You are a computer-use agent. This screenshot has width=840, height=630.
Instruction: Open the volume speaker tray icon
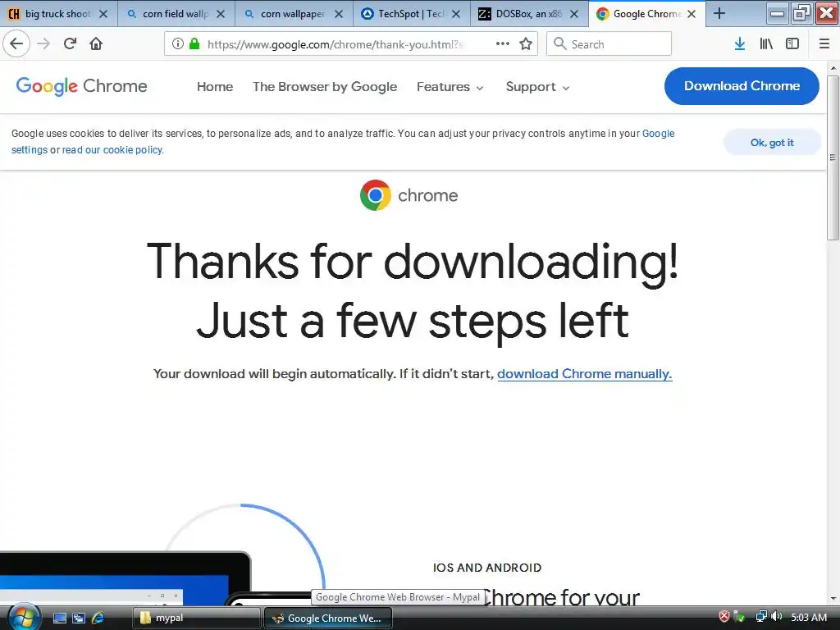[x=777, y=617]
